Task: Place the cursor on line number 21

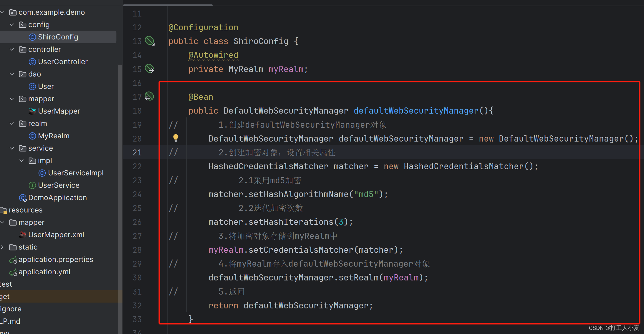Action: tap(137, 152)
